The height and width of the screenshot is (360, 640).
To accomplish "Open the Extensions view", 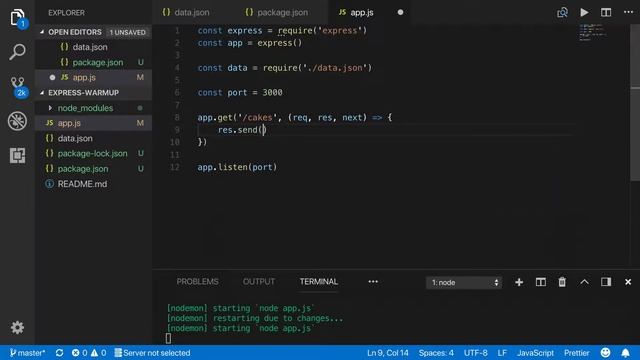I will 17,155.
